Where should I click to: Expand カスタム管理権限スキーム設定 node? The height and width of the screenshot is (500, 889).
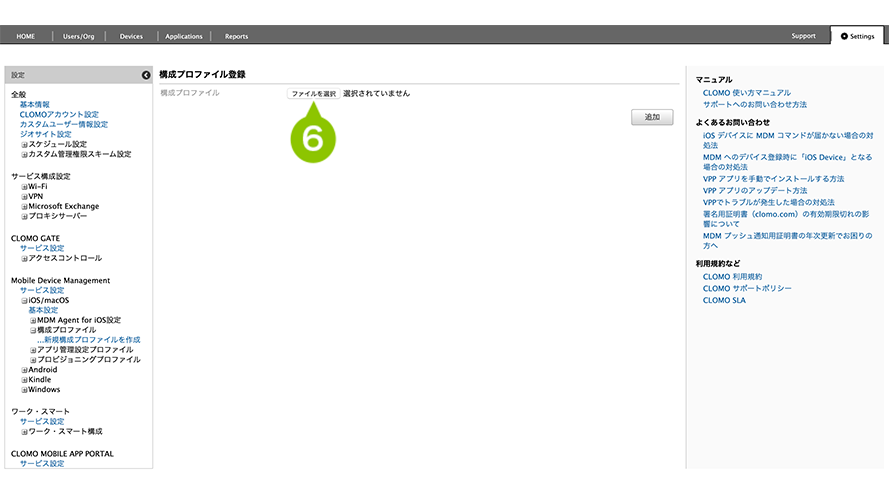24,154
